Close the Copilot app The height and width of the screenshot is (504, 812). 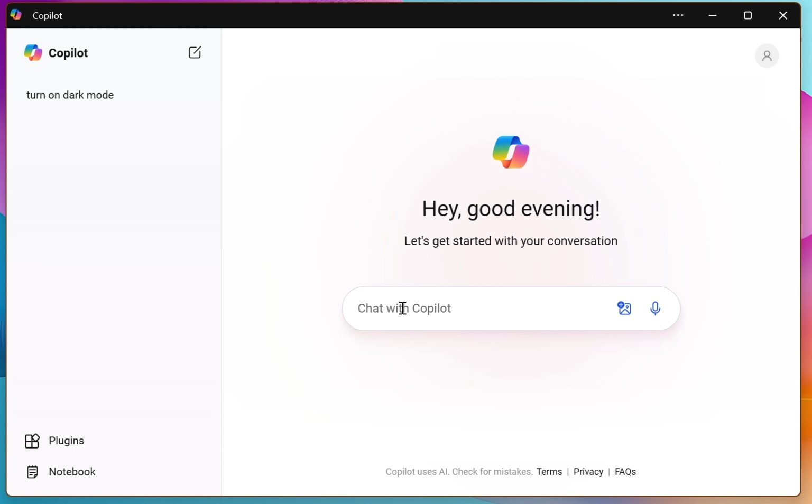coord(783,15)
